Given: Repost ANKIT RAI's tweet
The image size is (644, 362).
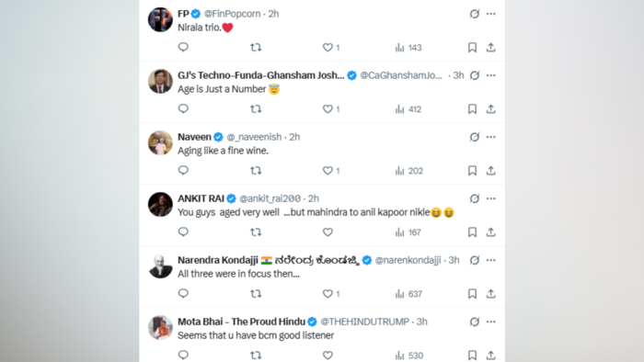Looking at the screenshot, I should [x=256, y=232].
